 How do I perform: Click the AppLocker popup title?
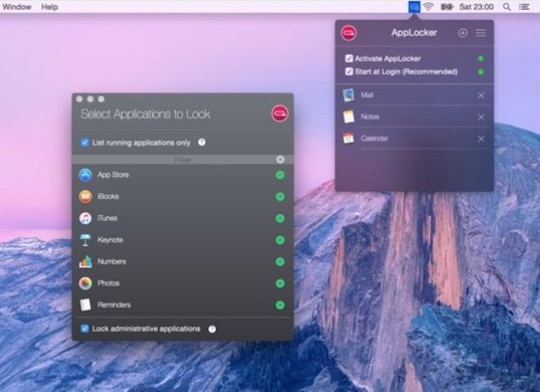tap(414, 33)
